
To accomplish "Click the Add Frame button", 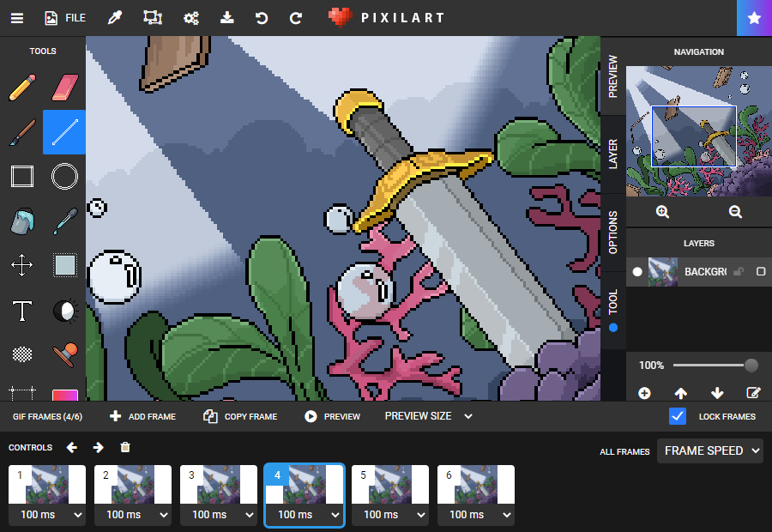I will [142, 416].
